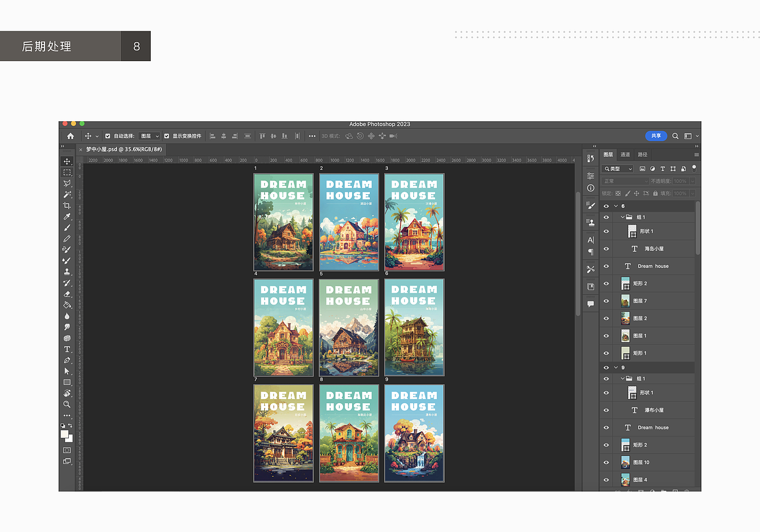Select the Move tool in the left toolbar
Screen dimensions: 760x532
point(67,161)
